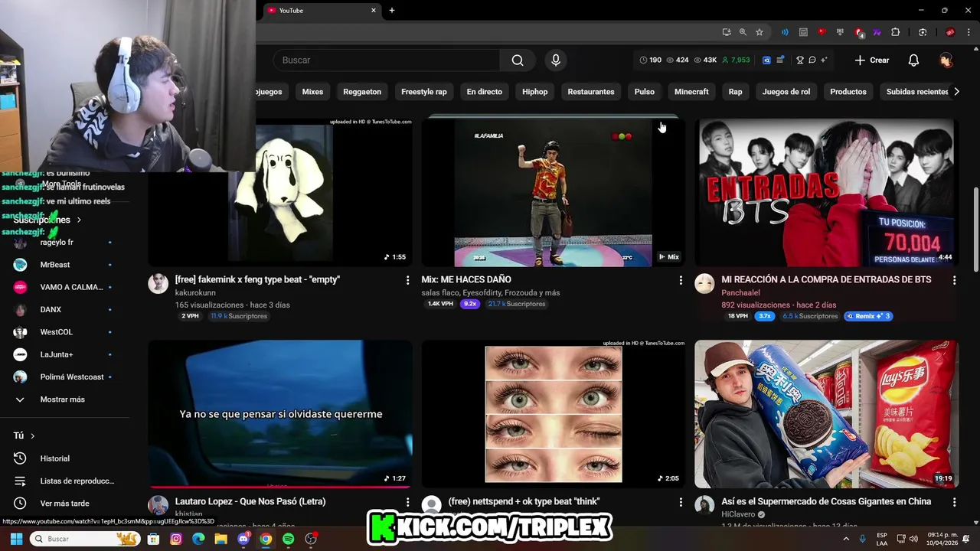
Task: Open options for nettspend type beat video
Action: pos(681,503)
